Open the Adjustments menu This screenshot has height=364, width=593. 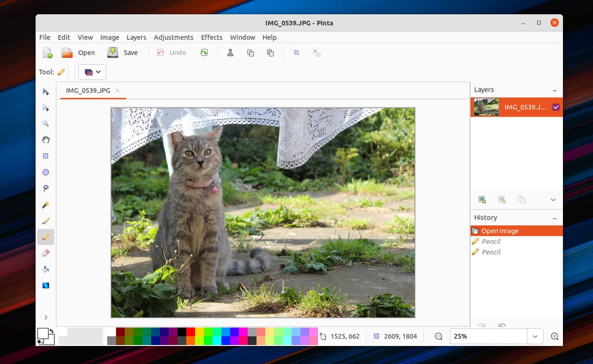174,37
